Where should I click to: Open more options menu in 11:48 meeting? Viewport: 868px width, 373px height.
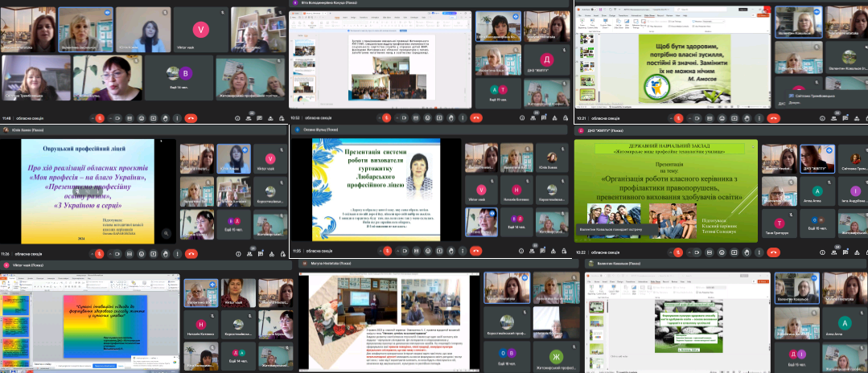pos(177,118)
